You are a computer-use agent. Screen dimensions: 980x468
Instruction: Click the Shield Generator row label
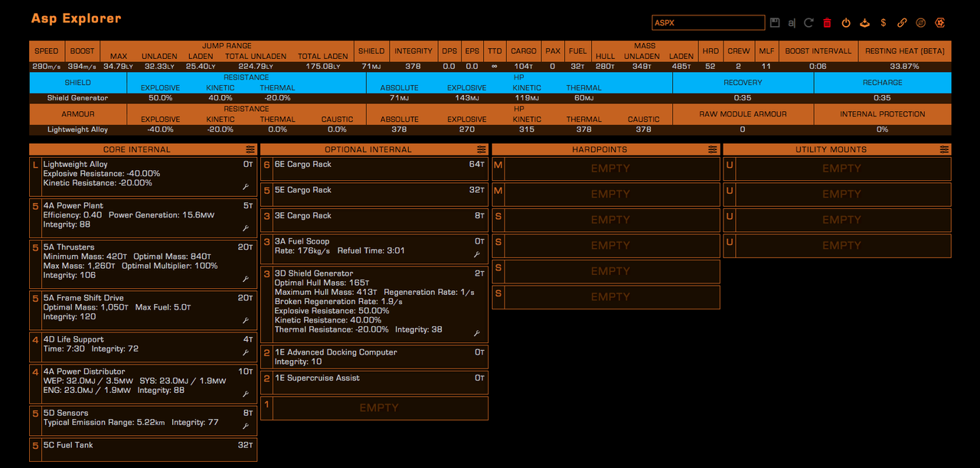coord(77,98)
